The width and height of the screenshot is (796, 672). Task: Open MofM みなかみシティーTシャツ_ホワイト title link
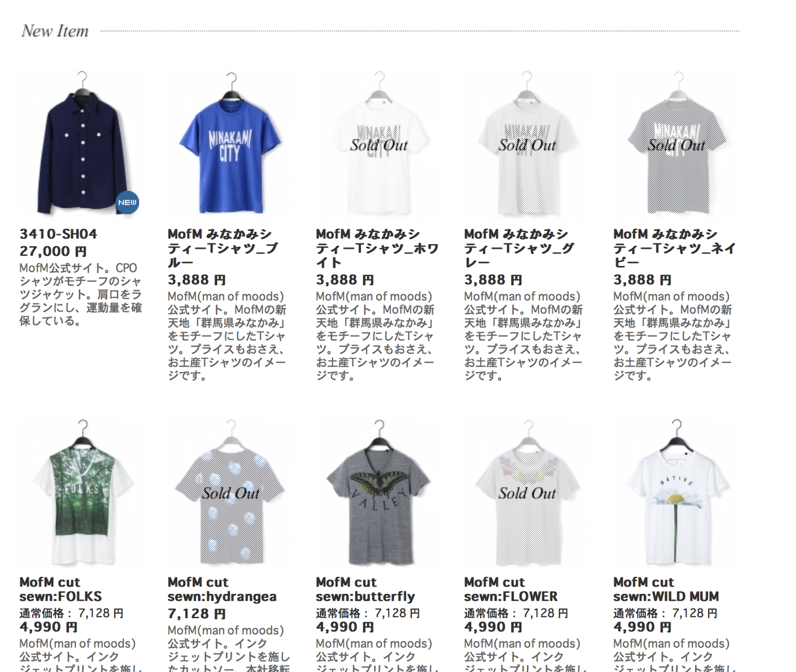[377, 249]
